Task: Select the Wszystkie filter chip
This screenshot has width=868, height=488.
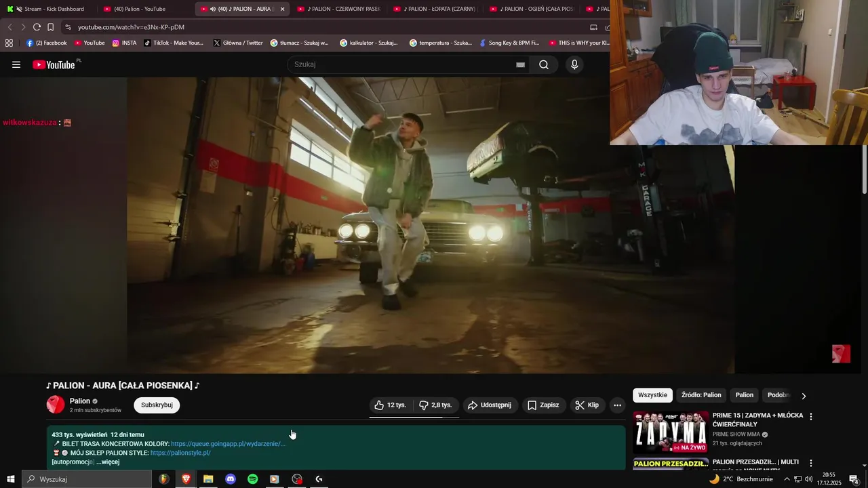Action: click(652, 395)
